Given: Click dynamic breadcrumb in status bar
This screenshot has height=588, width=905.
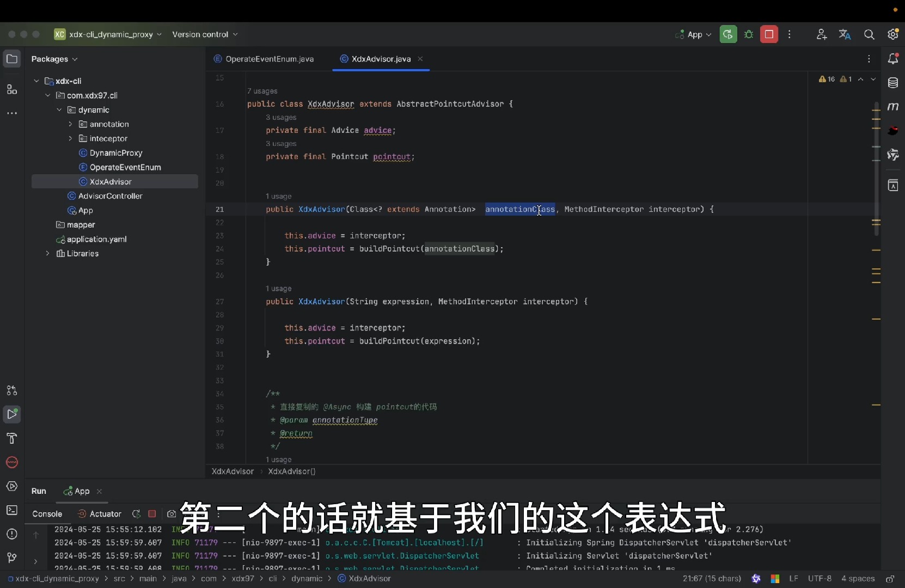Looking at the screenshot, I should pos(307,579).
